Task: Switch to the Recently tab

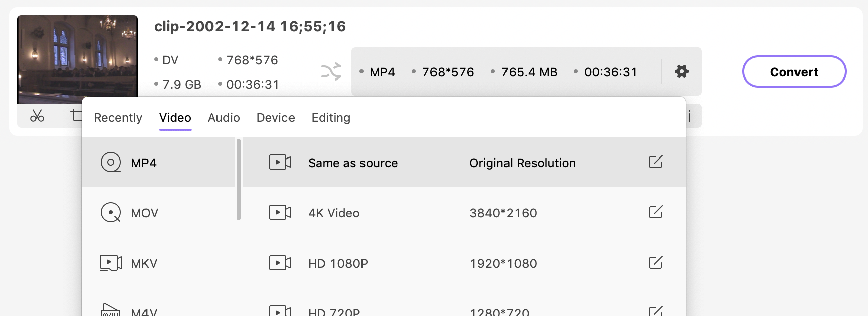Action: point(118,118)
